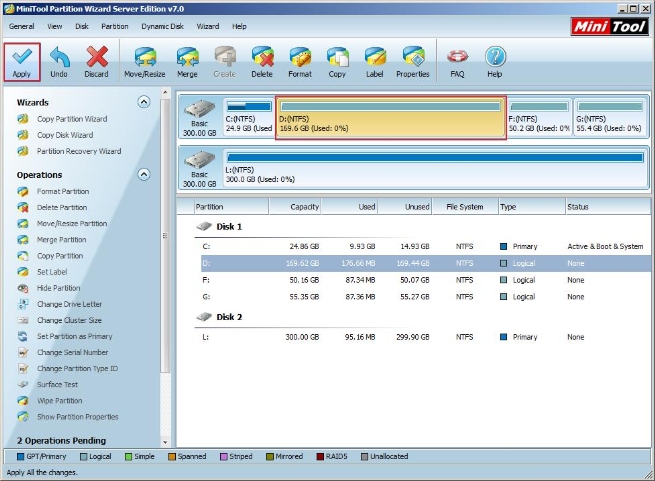Select the G: partition row

(426, 297)
